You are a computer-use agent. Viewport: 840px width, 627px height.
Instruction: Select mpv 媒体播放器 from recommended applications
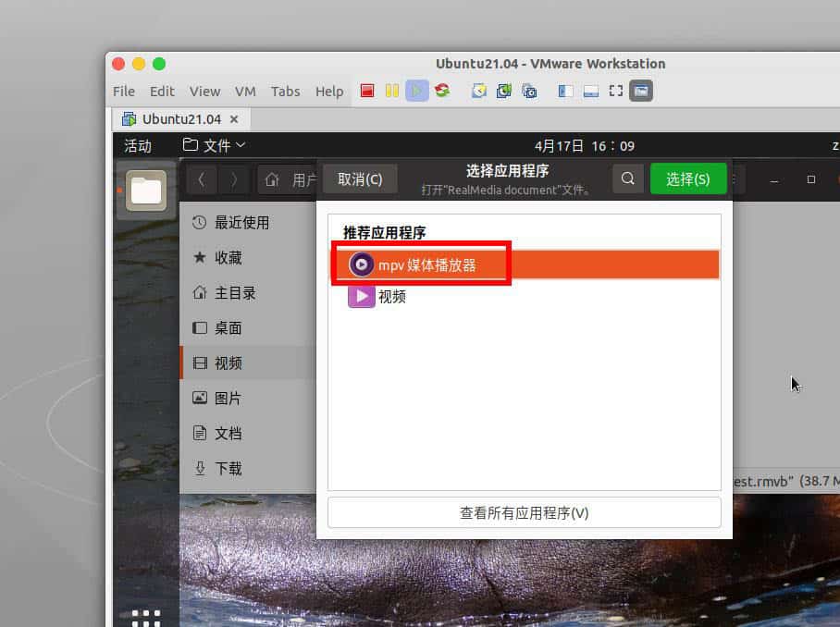[x=421, y=264]
